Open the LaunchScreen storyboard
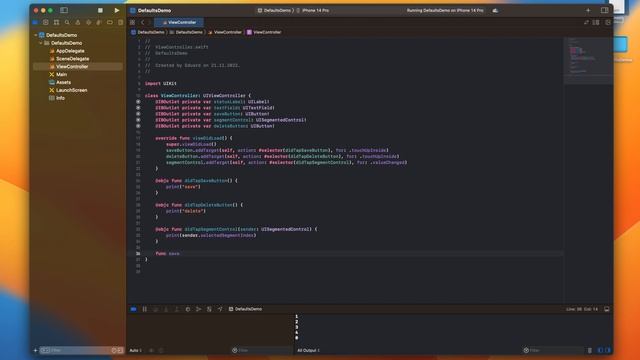The image size is (640, 360). [x=71, y=90]
